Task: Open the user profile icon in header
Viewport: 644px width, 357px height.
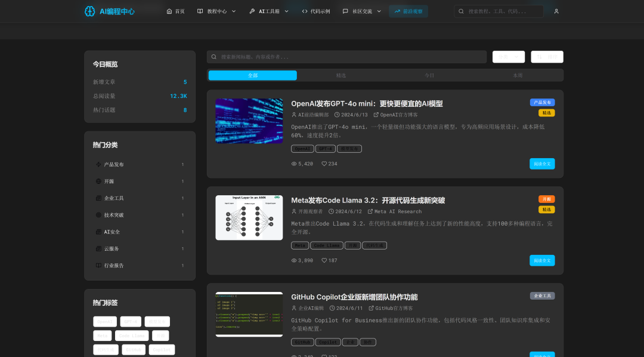Action: (x=556, y=11)
